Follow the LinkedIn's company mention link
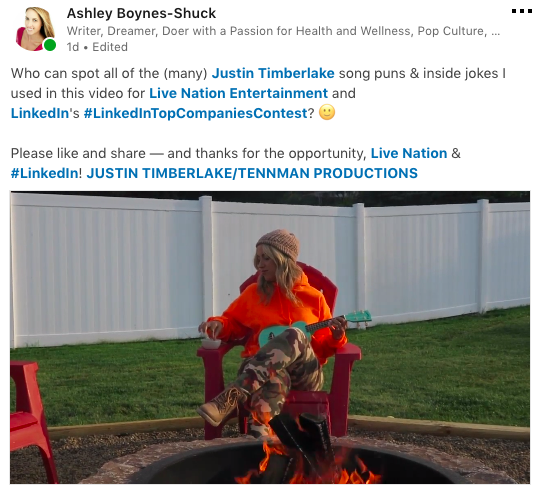545x494 pixels. [x=40, y=113]
